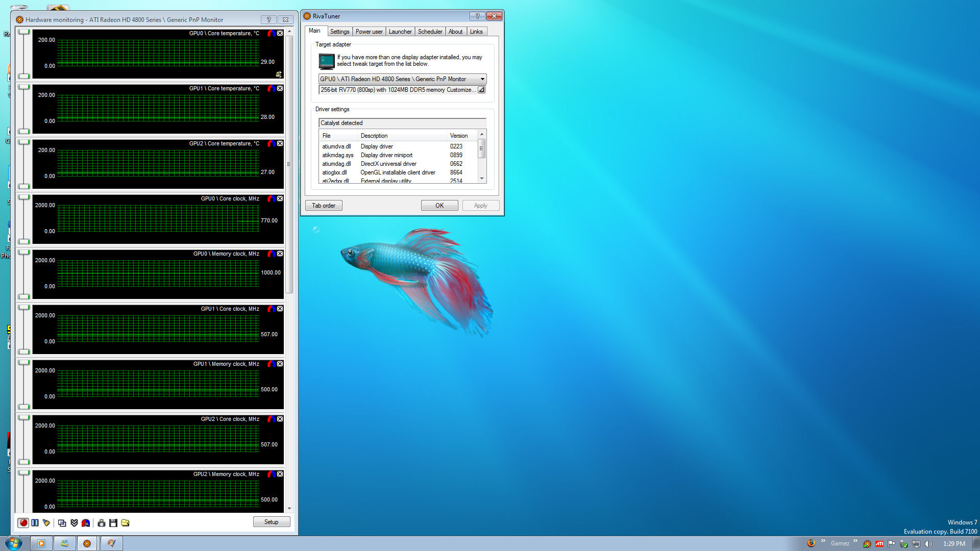Remove the GPU1 Core temperature graph with X
Viewport: 980px width, 551px height.
(x=280, y=88)
